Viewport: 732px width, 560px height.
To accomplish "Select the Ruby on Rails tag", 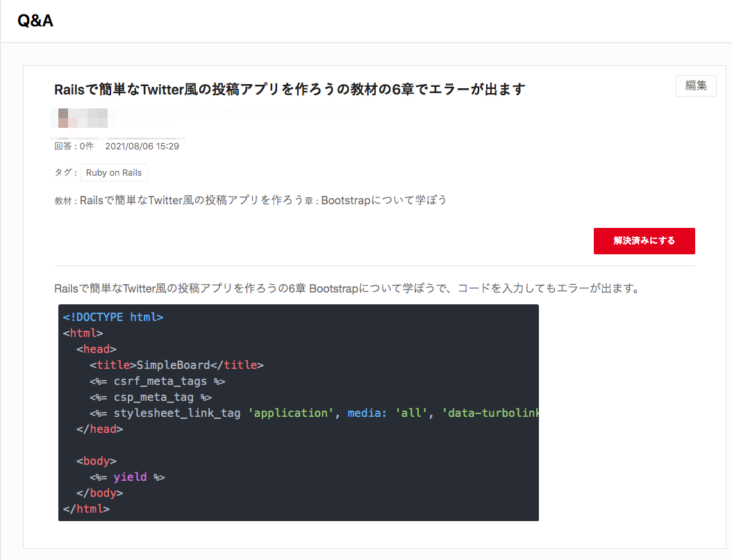I will tap(113, 172).
